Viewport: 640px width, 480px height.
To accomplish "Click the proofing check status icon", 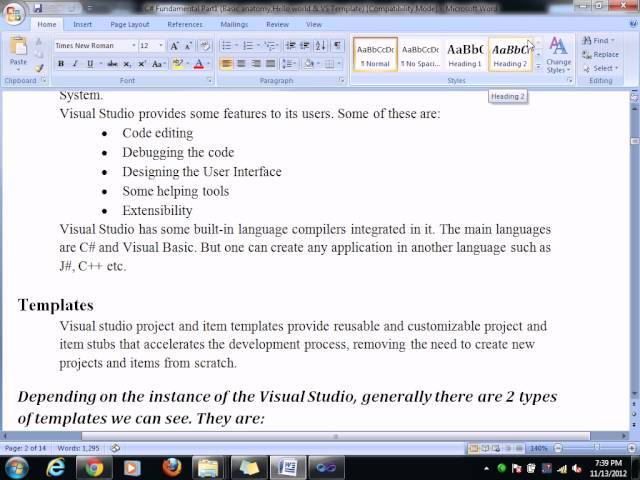I will (x=115, y=448).
